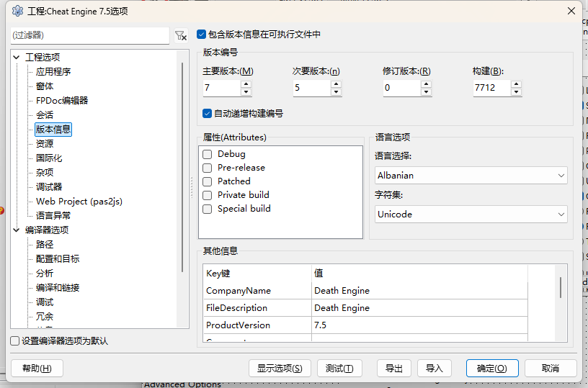This screenshot has height=388, width=588.
Task: Click the filter search input field
Action: pos(90,35)
